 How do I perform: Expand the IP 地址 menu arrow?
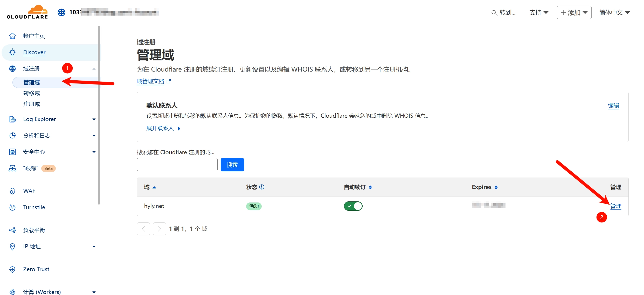tap(94, 247)
